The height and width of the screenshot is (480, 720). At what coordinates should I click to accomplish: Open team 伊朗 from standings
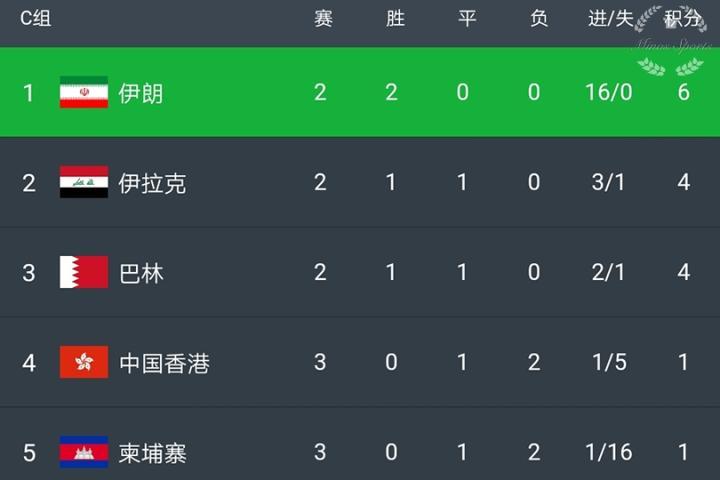(x=141, y=93)
